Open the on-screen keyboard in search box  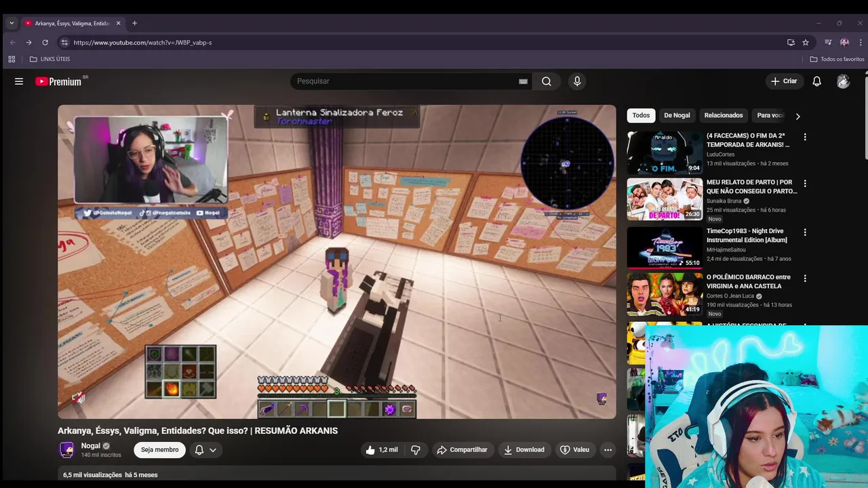click(523, 81)
